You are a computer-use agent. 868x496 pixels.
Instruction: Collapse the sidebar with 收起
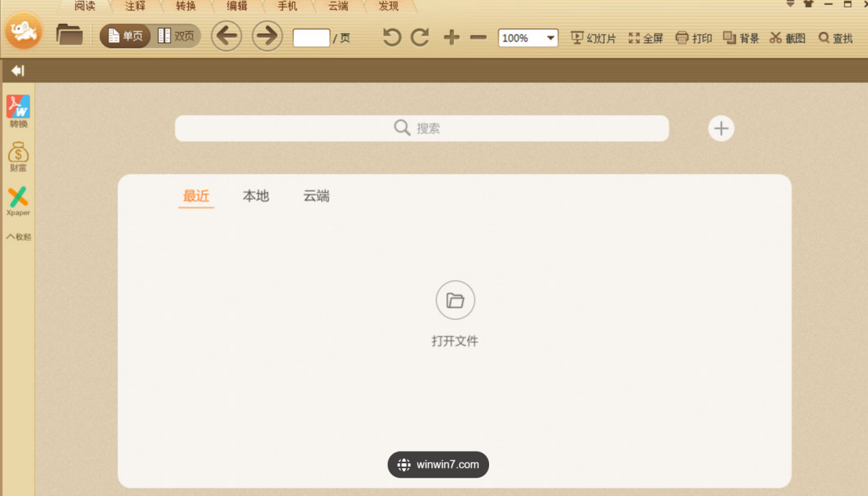pyautogui.click(x=18, y=236)
